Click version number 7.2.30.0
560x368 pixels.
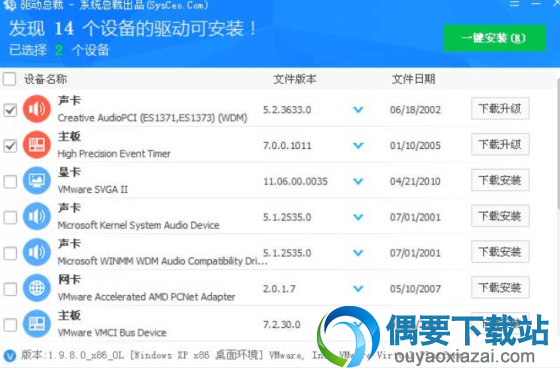click(281, 324)
